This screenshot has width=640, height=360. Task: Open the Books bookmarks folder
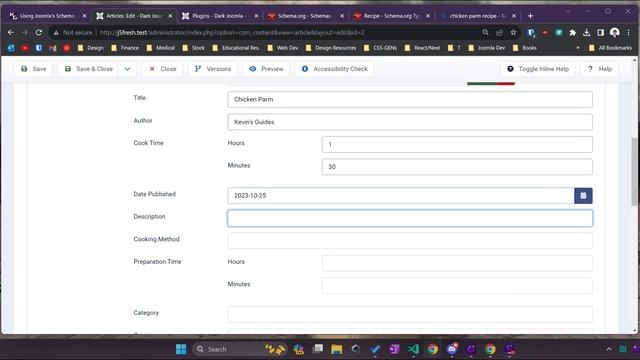click(x=524, y=48)
